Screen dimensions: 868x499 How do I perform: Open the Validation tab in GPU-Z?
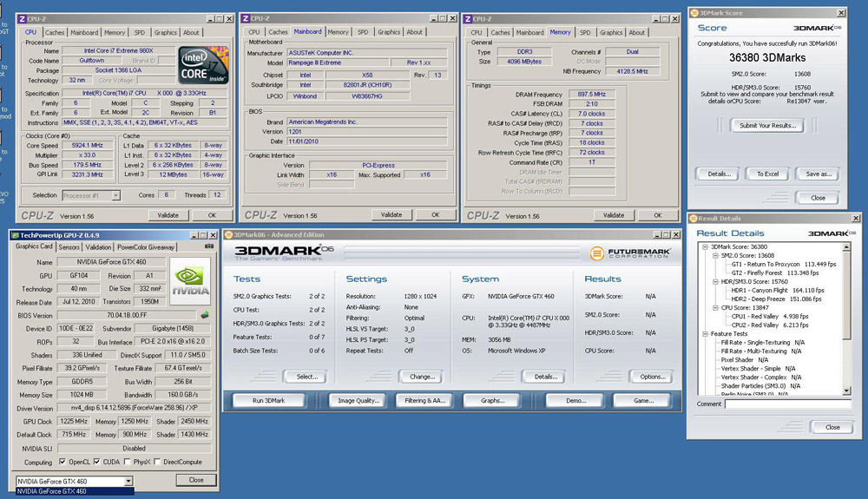[98, 247]
